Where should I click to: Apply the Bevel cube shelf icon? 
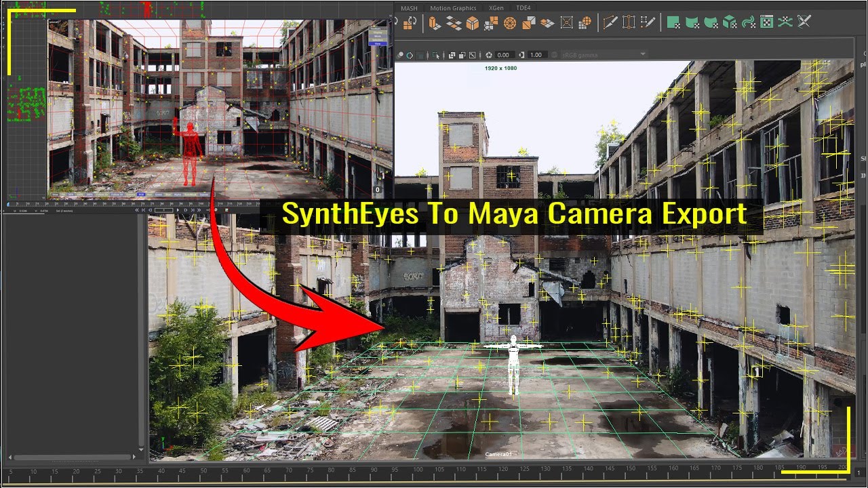point(472,23)
